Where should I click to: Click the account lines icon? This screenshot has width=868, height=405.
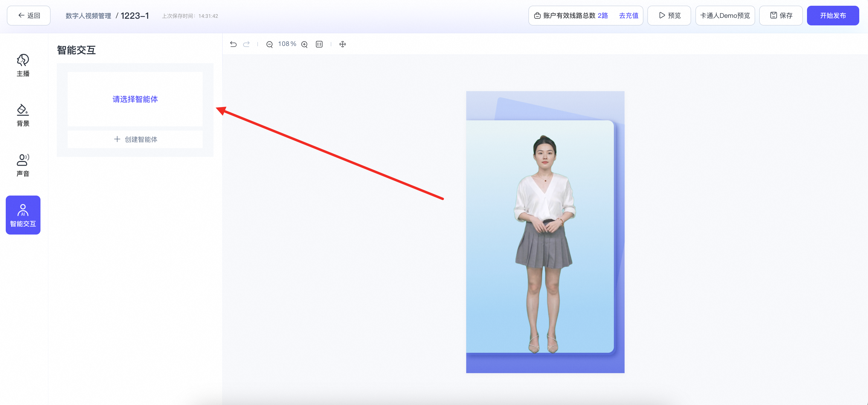point(538,15)
